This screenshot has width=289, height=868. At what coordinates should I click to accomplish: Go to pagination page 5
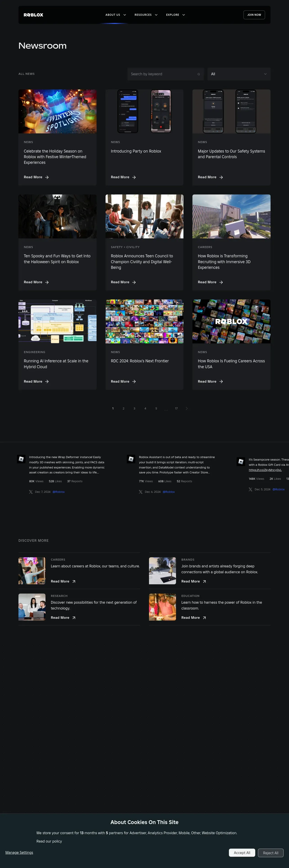point(156,408)
